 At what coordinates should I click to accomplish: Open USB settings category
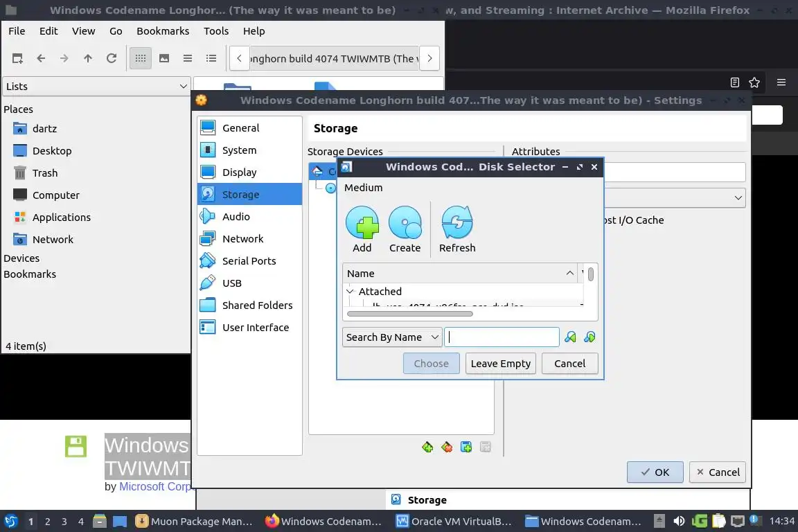249,283
